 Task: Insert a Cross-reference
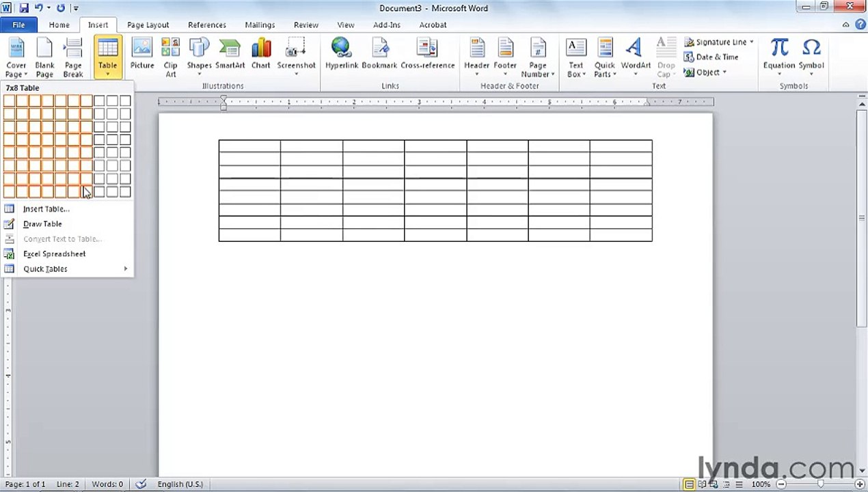coord(427,54)
